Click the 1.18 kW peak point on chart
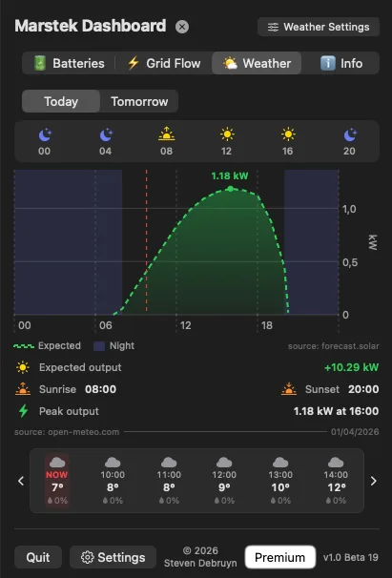 point(230,189)
